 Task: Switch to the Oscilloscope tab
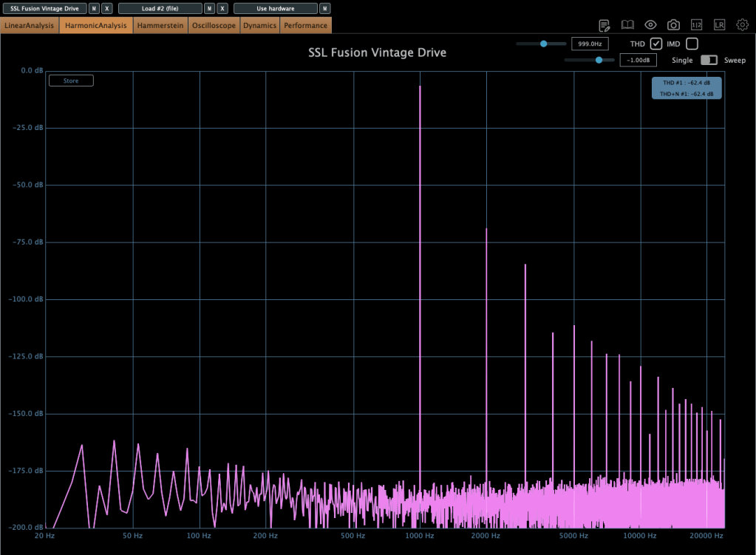(214, 25)
